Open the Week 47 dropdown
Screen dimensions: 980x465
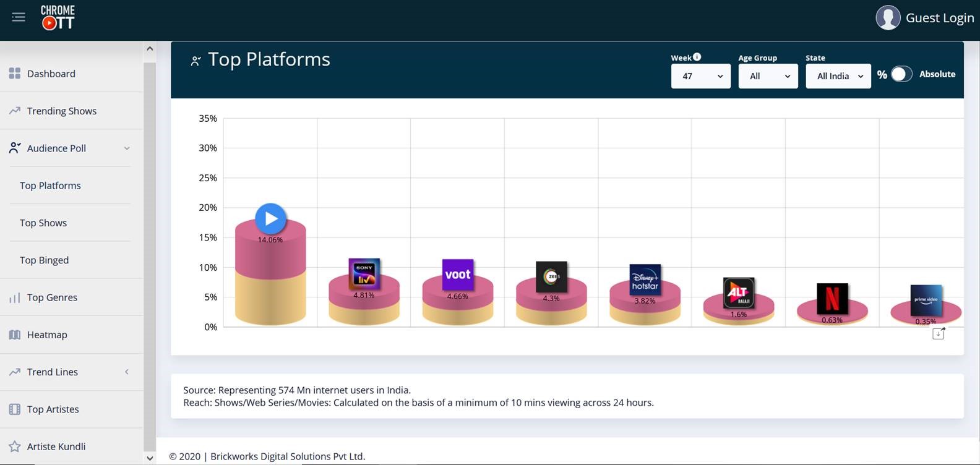coord(700,76)
